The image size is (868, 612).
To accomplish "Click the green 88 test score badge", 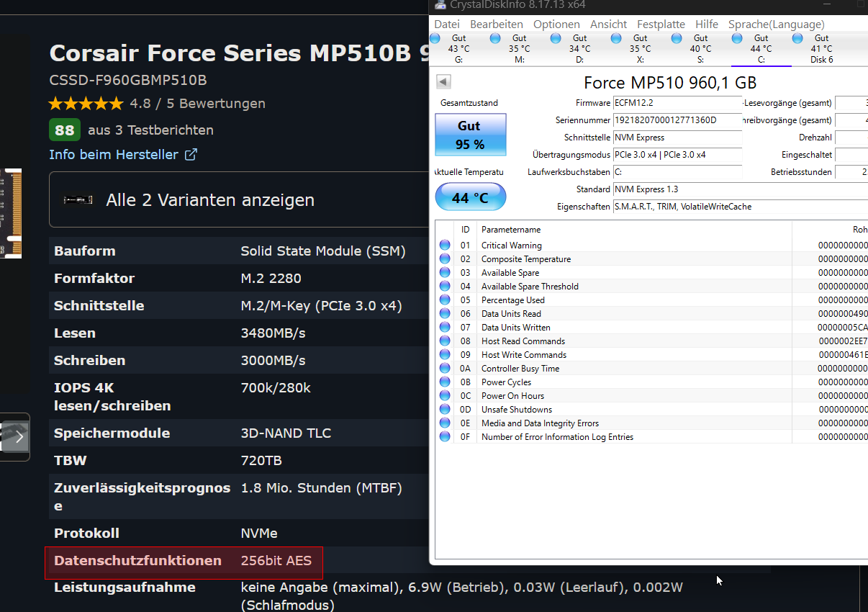I will (x=65, y=130).
